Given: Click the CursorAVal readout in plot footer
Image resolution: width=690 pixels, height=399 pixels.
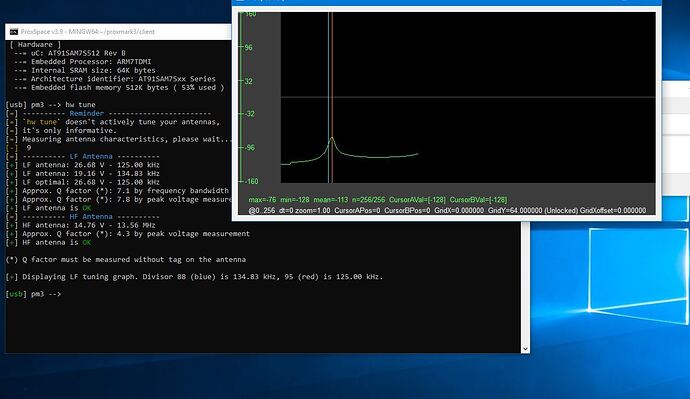Looking at the screenshot, I should pos(417,200).
